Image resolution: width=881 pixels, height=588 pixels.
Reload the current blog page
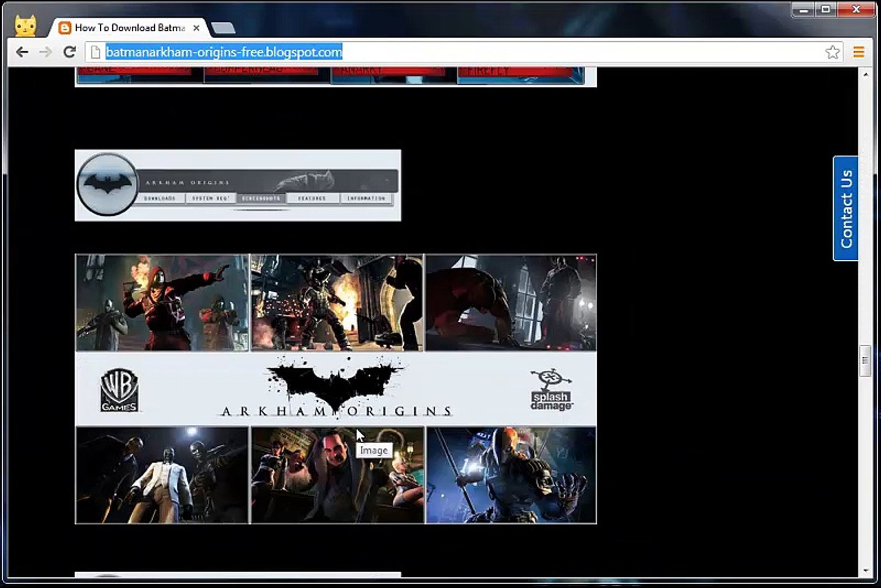[69, 52]
